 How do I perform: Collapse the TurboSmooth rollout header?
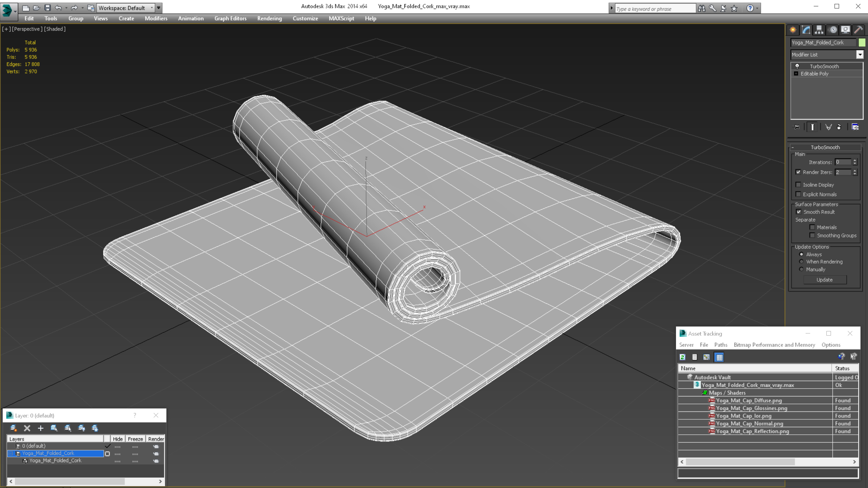click(825, 147)
